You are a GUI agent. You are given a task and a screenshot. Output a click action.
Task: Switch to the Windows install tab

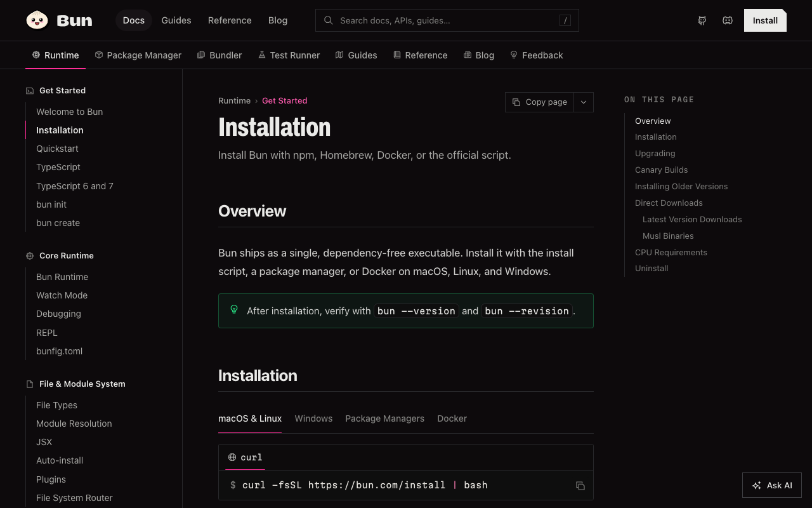[313, 418]
